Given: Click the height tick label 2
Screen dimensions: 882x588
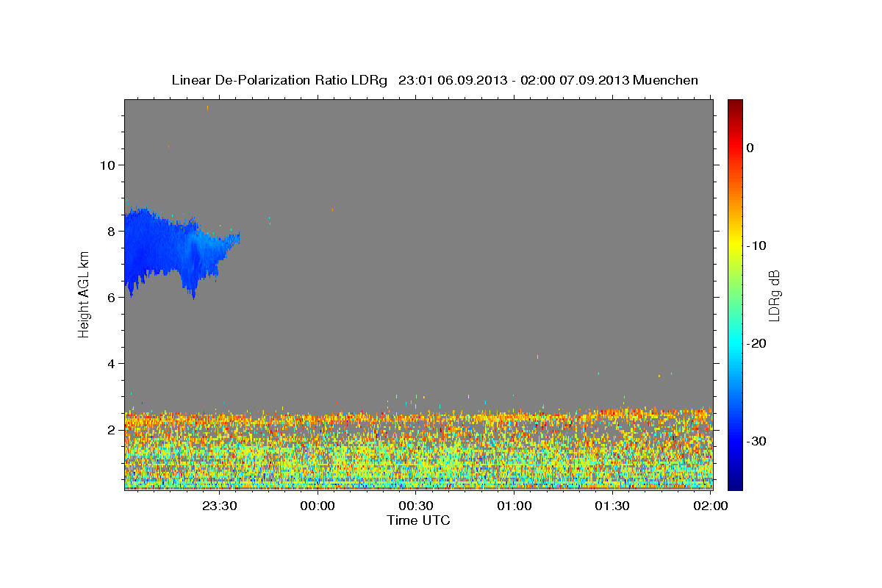Looking at the screenshot, I should click(111, 429).
